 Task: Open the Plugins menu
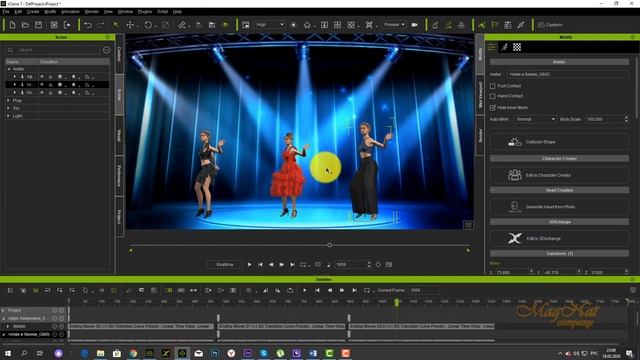[x=144, y=12]
